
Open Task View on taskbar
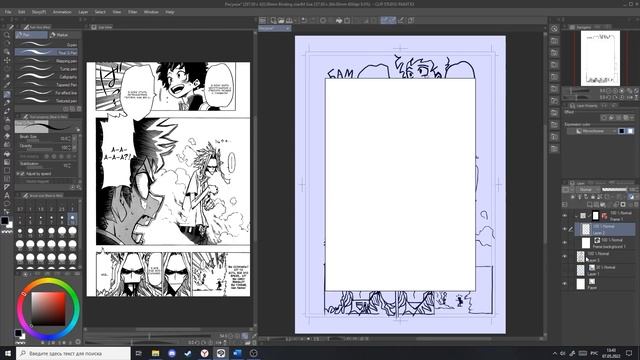tap(138, 353)
